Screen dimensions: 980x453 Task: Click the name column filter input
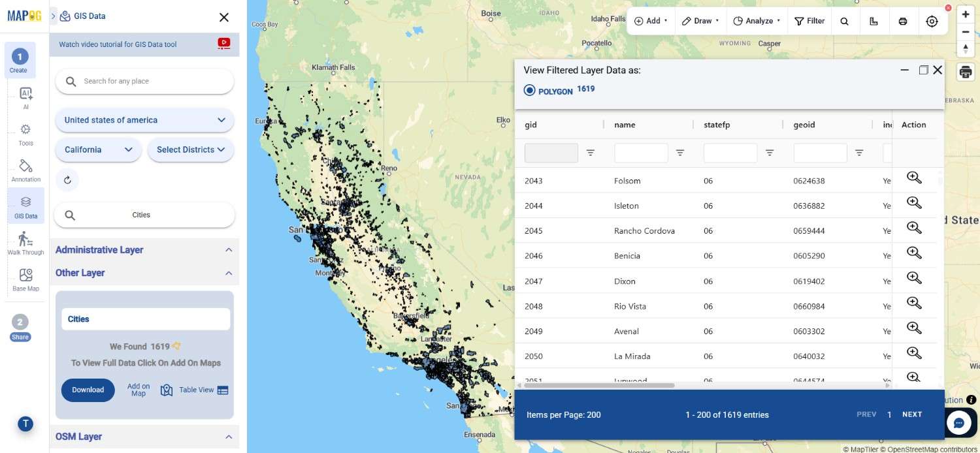pos(641,153)
